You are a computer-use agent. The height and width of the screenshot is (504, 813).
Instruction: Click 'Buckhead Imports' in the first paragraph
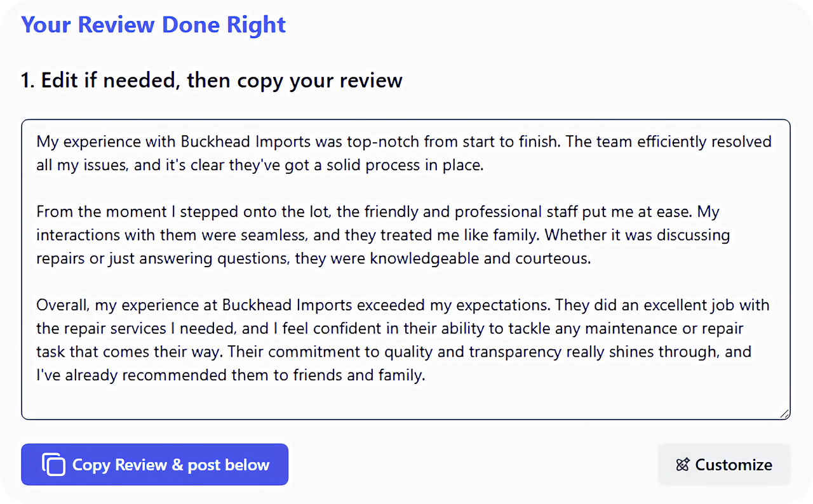click(245, 141)
